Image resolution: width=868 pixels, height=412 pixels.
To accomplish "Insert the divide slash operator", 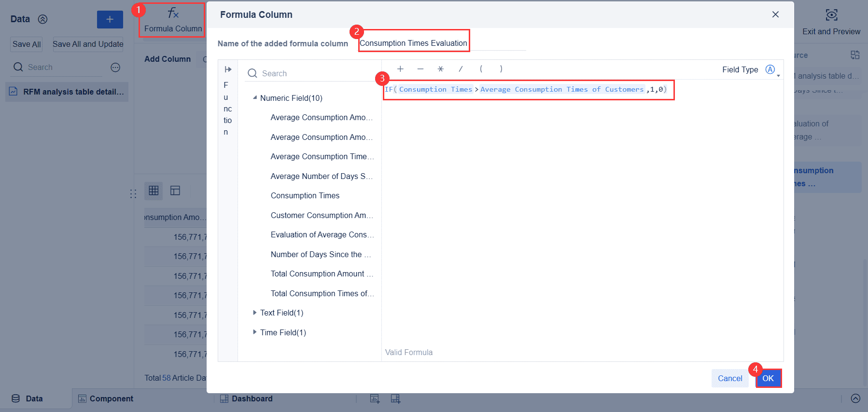I will [x=461, y=69].
